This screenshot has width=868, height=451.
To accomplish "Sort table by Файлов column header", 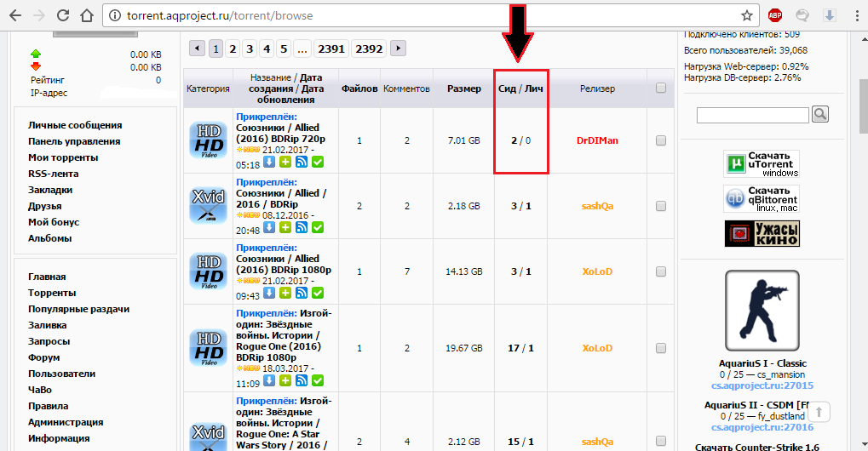I will pos(359,88).
